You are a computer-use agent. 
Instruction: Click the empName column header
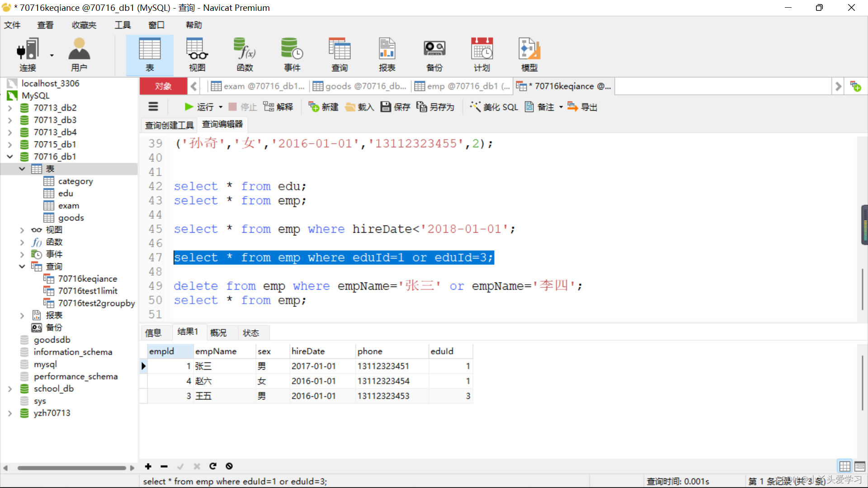click(225, 351)
